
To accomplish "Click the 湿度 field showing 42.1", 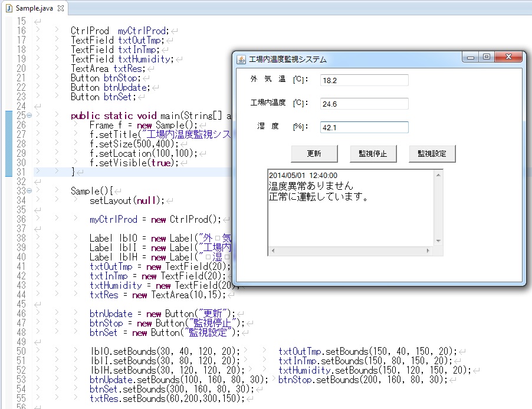I will [364, 127].
